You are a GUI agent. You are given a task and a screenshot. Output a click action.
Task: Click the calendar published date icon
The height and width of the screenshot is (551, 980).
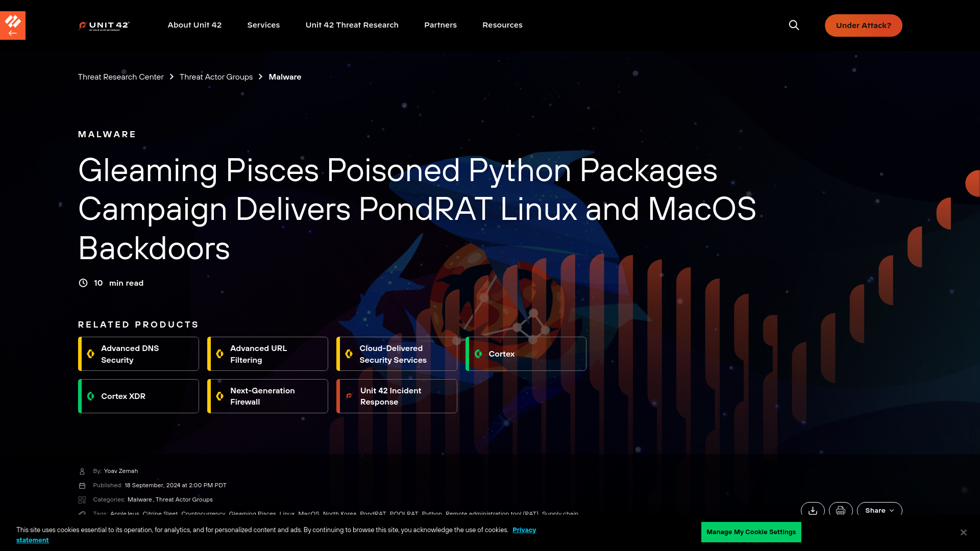coord(82,485)
